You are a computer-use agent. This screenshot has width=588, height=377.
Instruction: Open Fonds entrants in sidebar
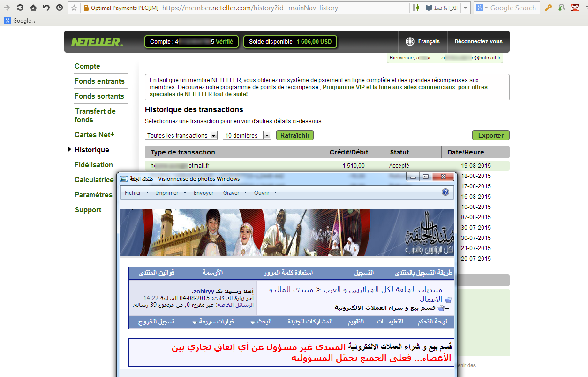[x=99, y=81]
